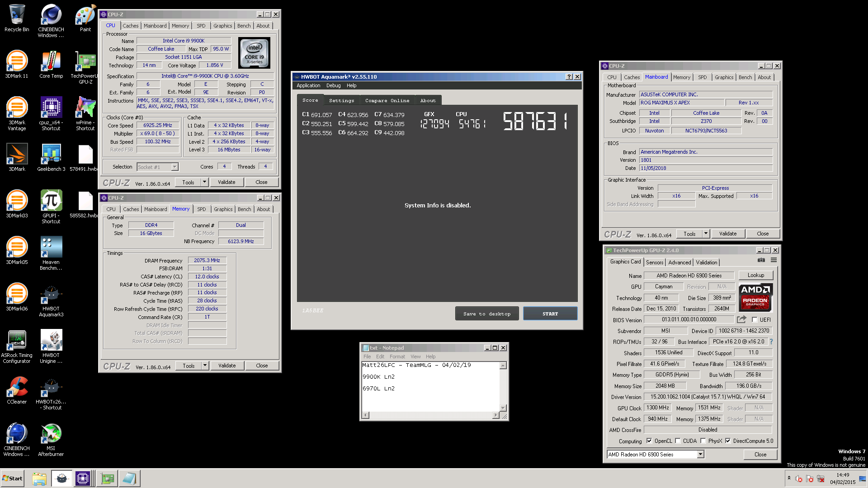Launch 3DMark 11 from desktop

click(17, 65)
